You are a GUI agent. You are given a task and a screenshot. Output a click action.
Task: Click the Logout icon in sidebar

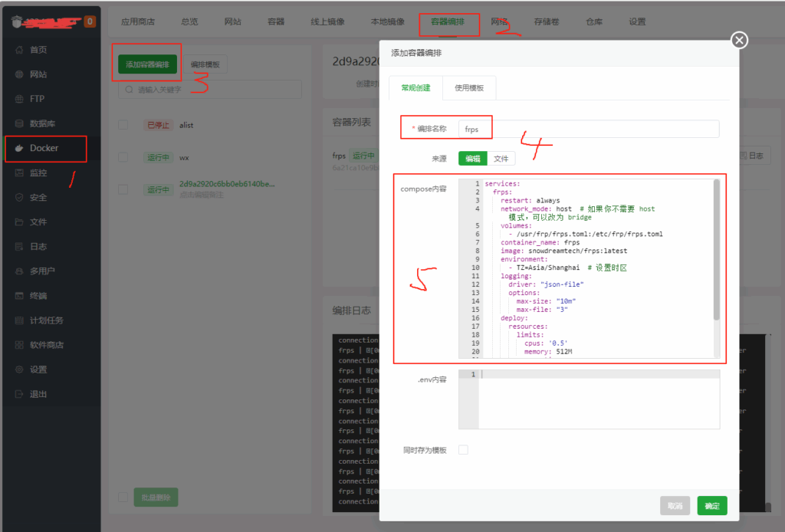[20, 394]
